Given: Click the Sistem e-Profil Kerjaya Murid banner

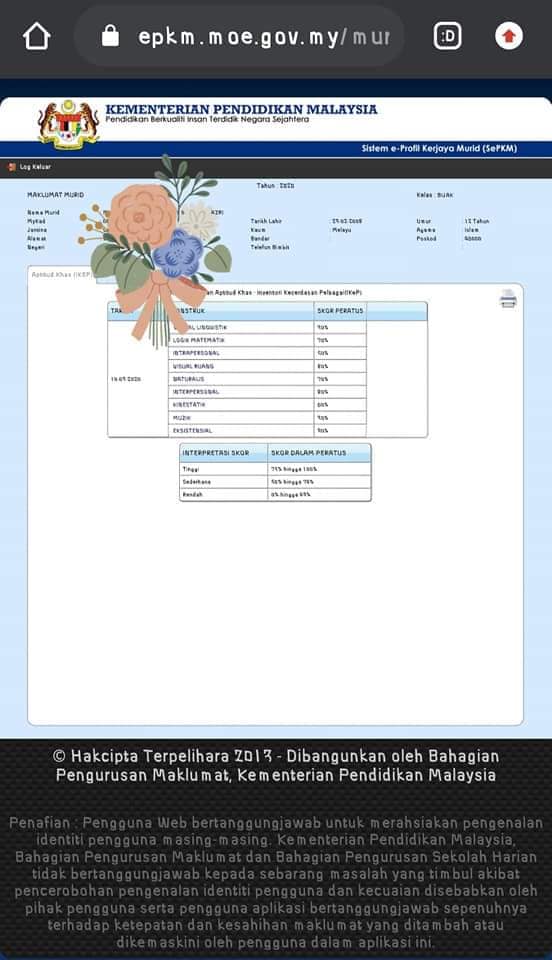Looking at the screenshot, I should pyautogui.click(x=439, y=149).
